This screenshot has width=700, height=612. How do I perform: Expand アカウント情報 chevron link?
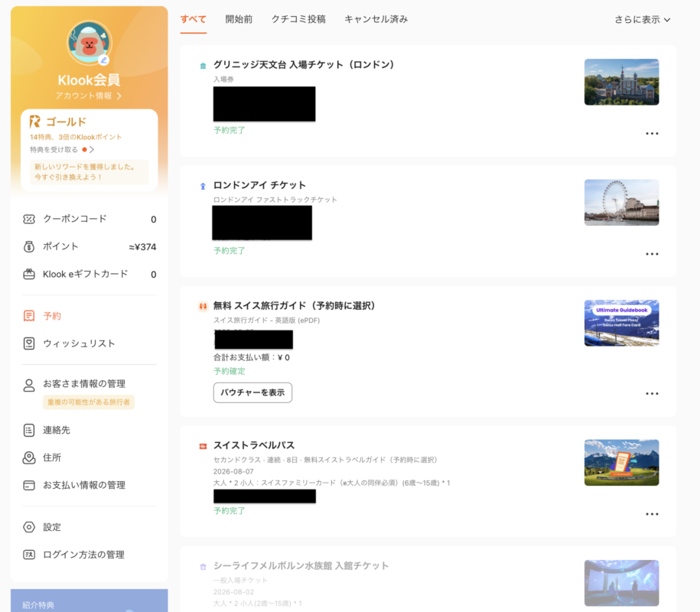[89, 96]
